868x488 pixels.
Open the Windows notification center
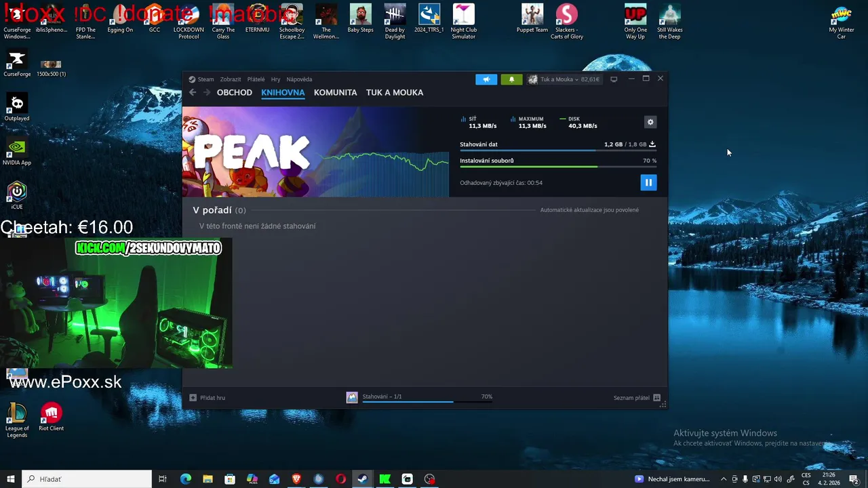coord(854,479)
